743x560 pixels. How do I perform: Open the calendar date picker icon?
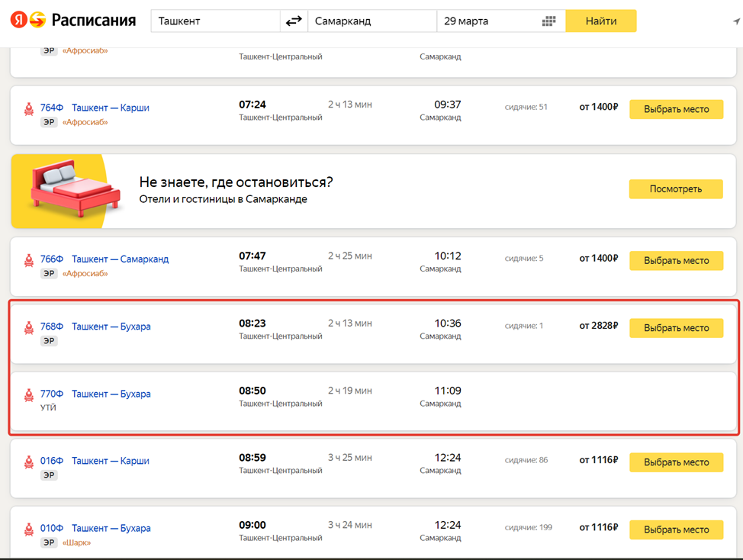tap(548, 21)
